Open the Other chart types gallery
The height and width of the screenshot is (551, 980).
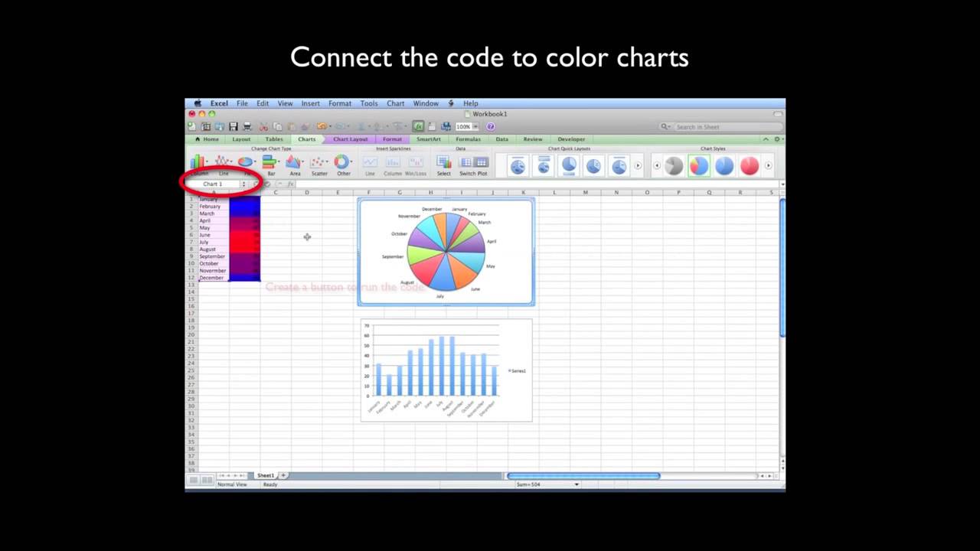(x=344, y=164)
